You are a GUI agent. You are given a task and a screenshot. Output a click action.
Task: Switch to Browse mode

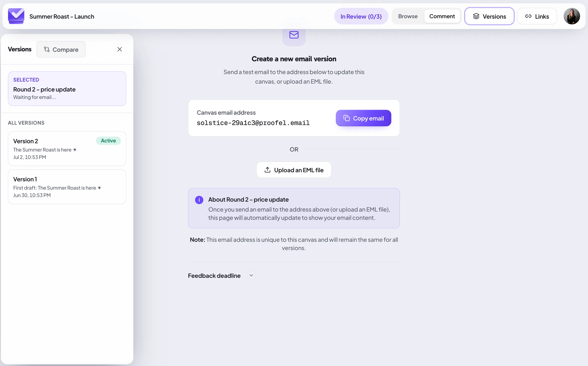pos(408,16)
